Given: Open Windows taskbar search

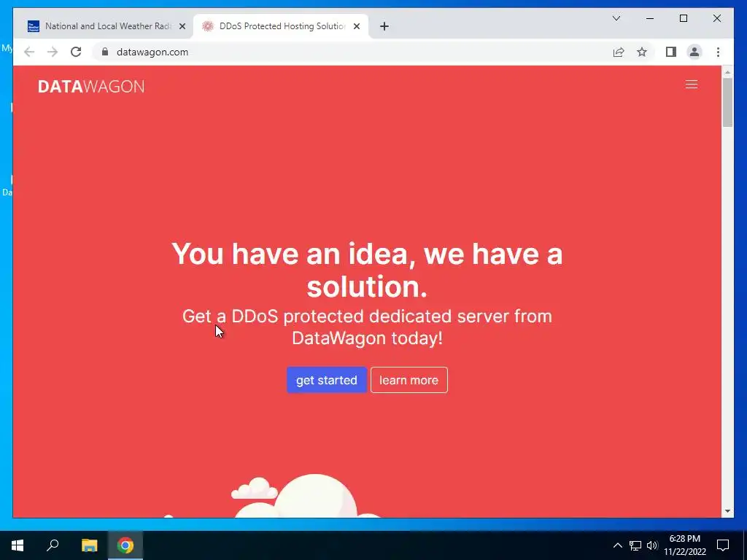Looking at the screenshot, I should point(53,545).
